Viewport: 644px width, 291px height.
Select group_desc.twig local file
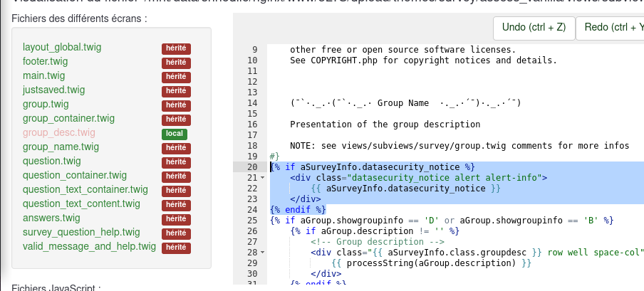point(58,133)
